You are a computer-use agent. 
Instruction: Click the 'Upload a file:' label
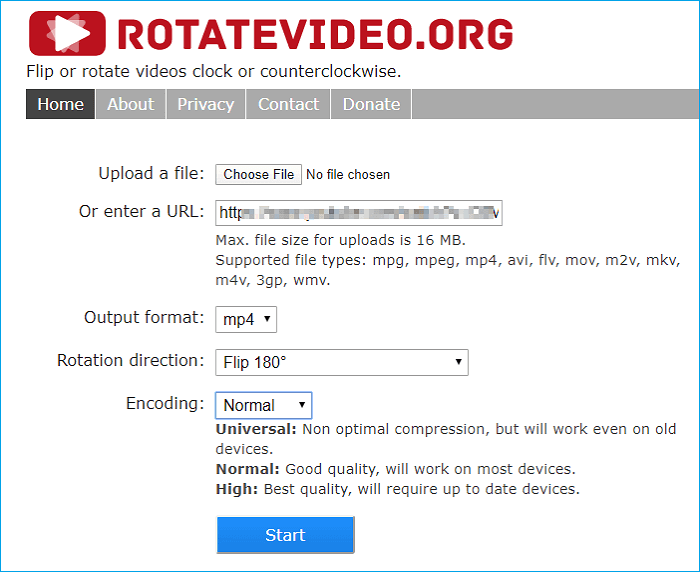tap(151, 173)
